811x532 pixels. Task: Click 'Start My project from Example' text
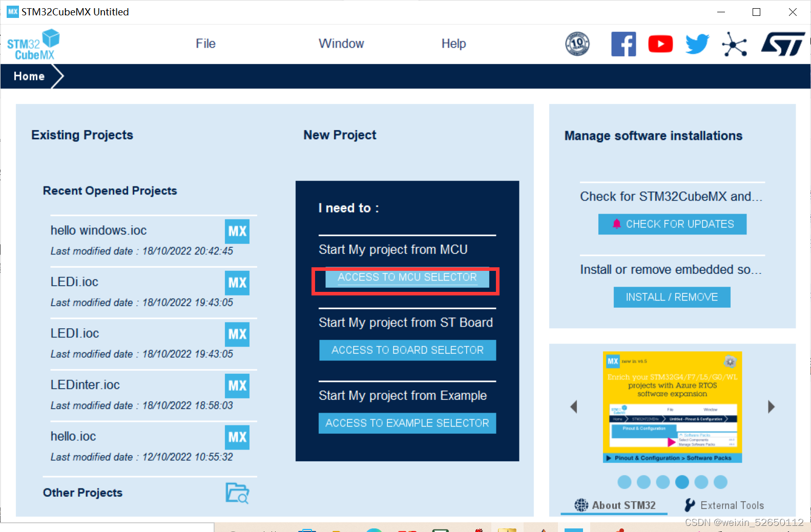pos(403,396)
